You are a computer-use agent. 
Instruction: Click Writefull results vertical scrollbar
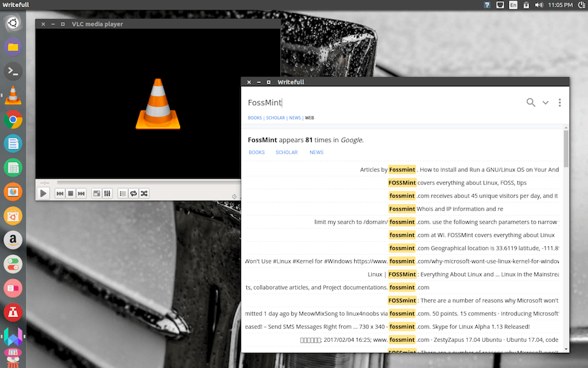[x=566, y=148]
